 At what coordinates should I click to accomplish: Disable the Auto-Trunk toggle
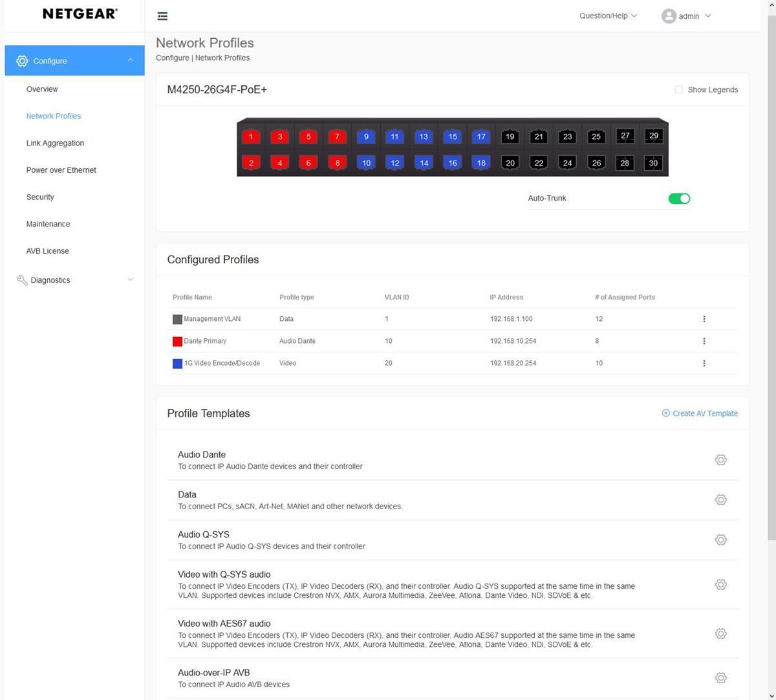point(679,199)
